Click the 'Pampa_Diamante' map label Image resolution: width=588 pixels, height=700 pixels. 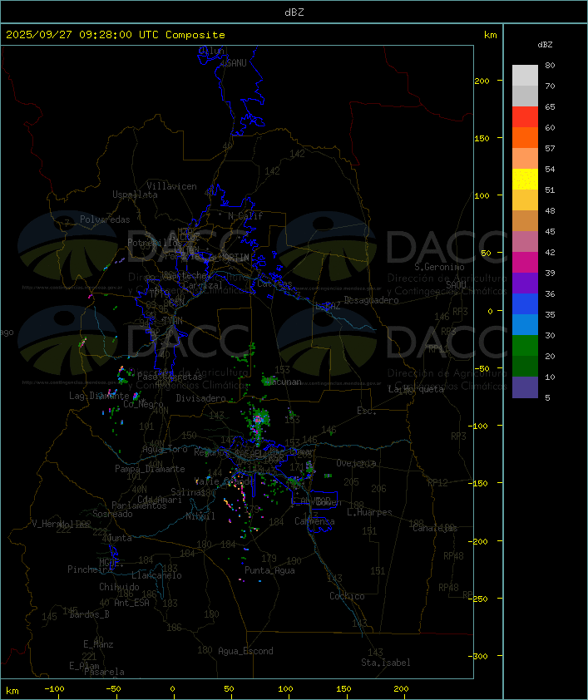click(150, 469)
